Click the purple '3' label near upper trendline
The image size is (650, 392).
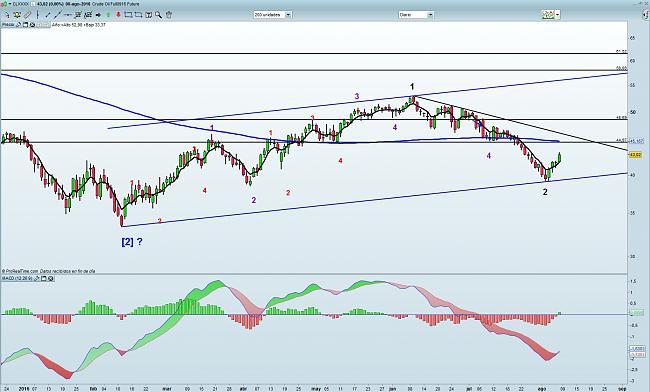tap(357, 96)
